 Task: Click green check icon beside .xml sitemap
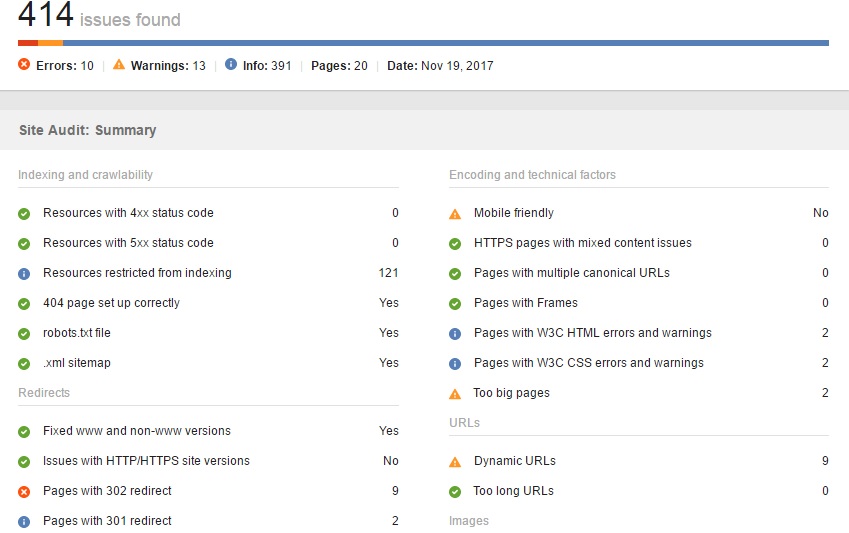pos(24,364)
